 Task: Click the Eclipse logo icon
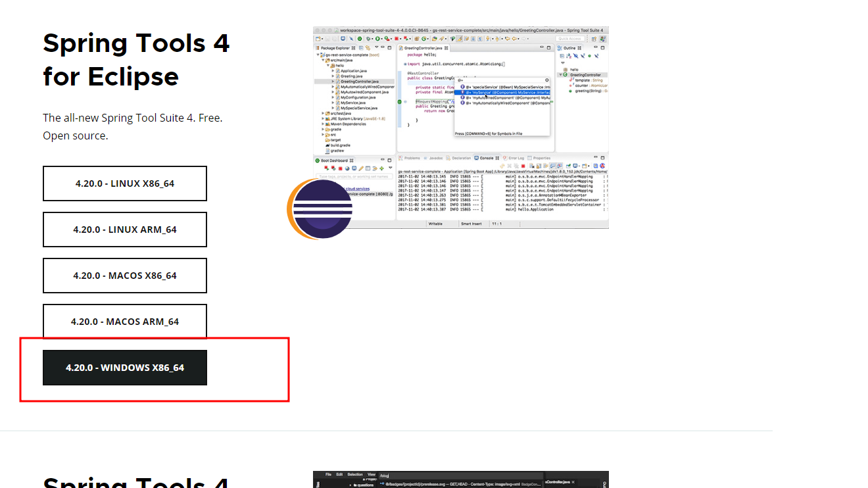pos(320,209)
